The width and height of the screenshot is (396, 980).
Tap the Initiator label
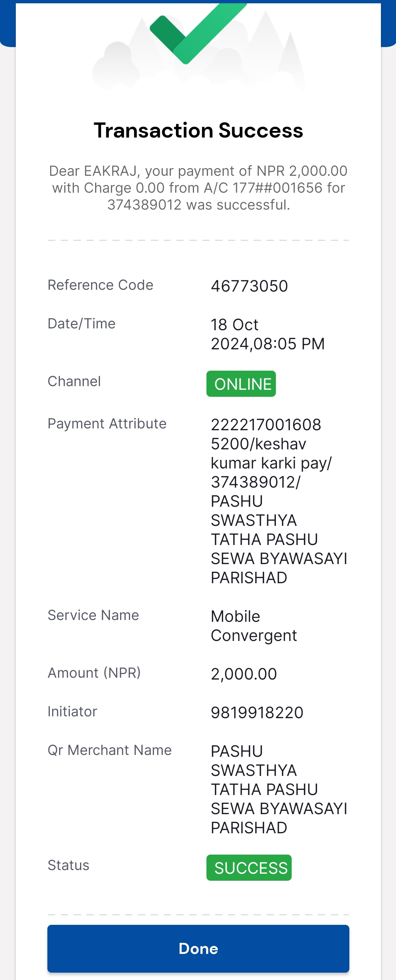point(72,712)
